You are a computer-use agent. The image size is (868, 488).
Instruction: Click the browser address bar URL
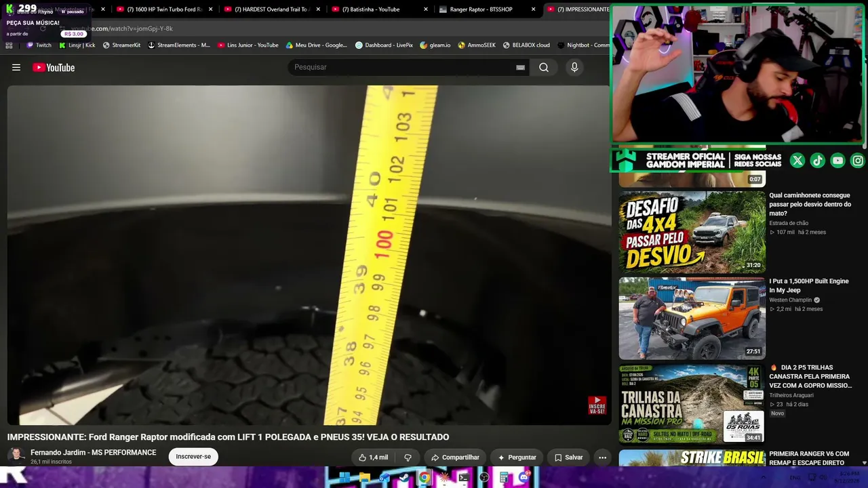point(122,28)
